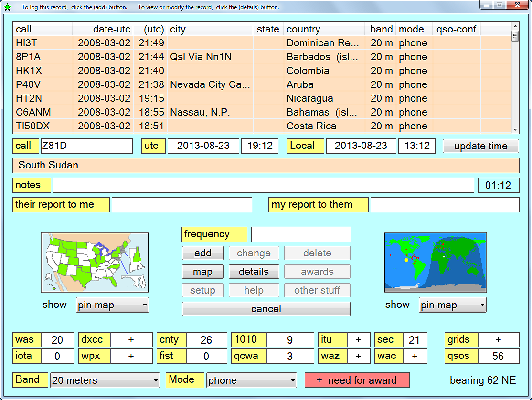Click the add button
The width and height of the screenshot is (532, 400).
[203, 253]
